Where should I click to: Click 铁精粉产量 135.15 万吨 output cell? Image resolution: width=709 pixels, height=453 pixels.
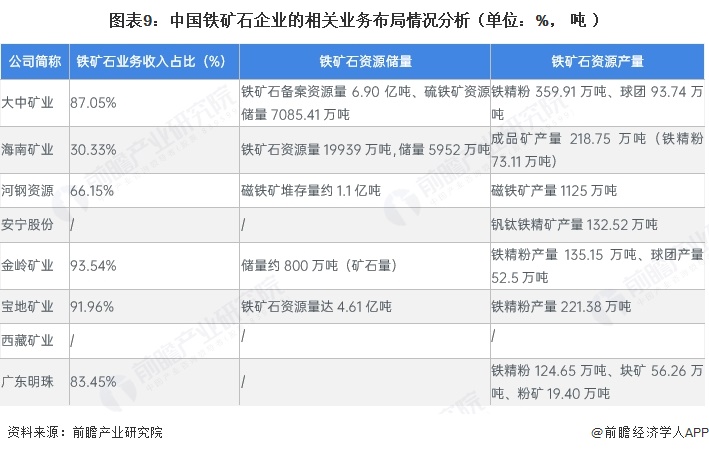pos(597,266)
